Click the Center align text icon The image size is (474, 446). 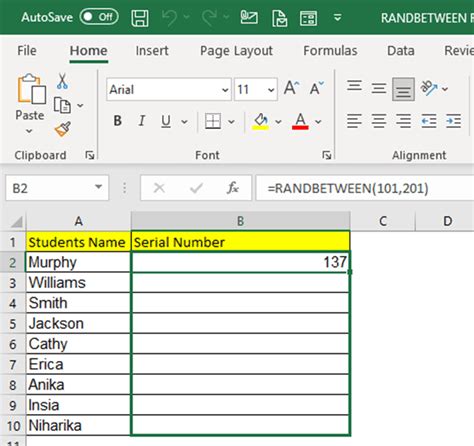pyautogui.click(x=379, y=121)
